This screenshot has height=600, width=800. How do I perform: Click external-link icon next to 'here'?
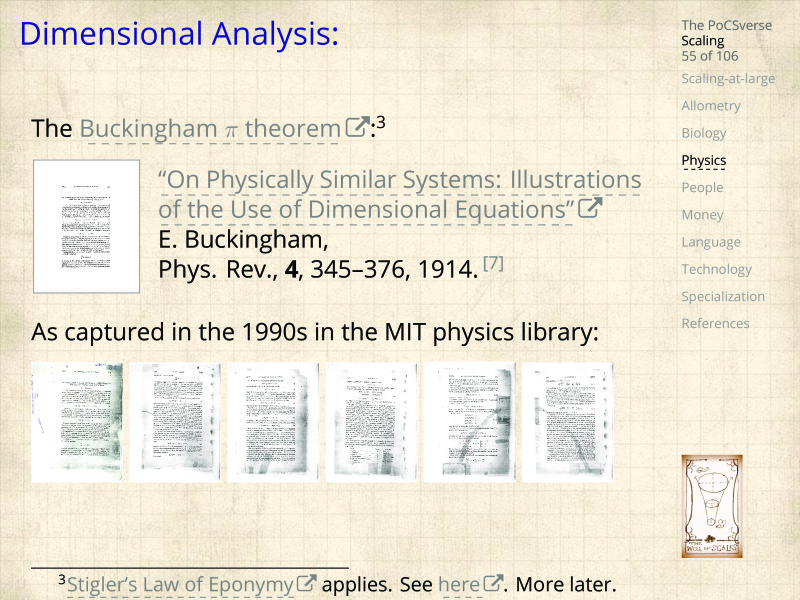492,584
